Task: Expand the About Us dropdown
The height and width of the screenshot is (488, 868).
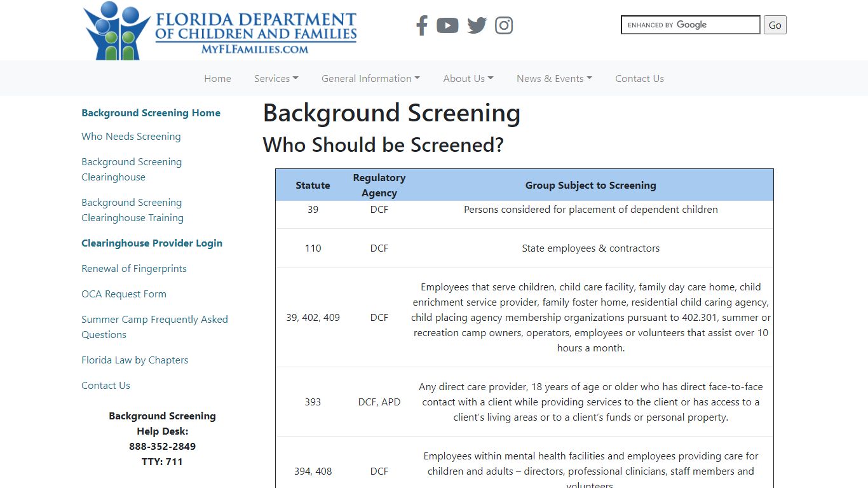Action: (468, 79)
